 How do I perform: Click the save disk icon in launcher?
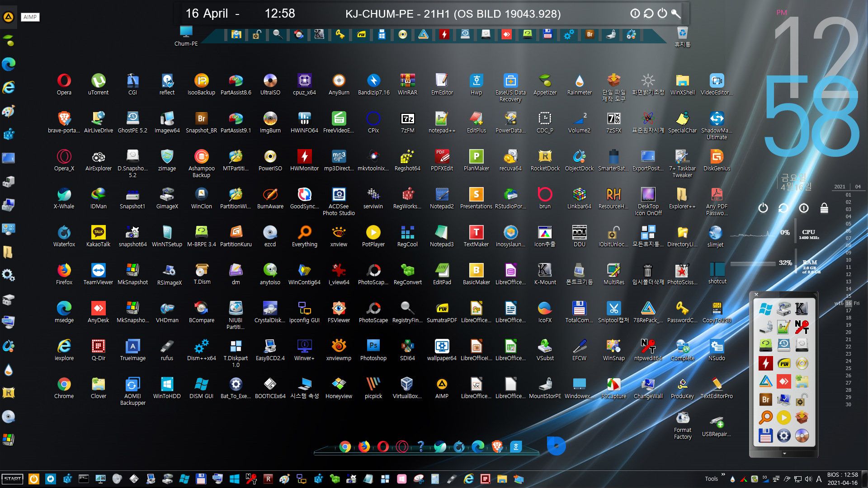click(x=765, y=436)
